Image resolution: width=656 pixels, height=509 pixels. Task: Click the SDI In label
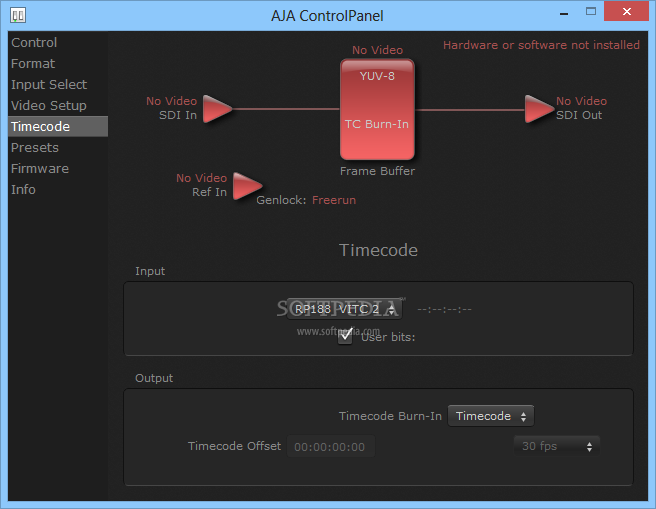178,115
